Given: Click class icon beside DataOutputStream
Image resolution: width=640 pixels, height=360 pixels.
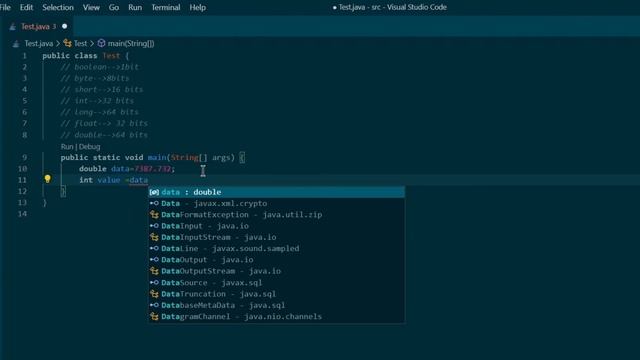Looking at the screenshot, I should [x=154, y=271].
